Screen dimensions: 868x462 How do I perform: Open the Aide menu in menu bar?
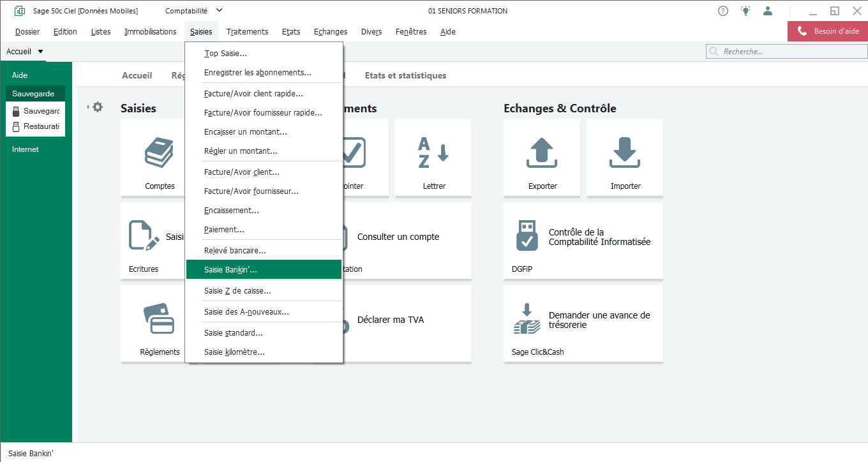[x=448, y=31]
